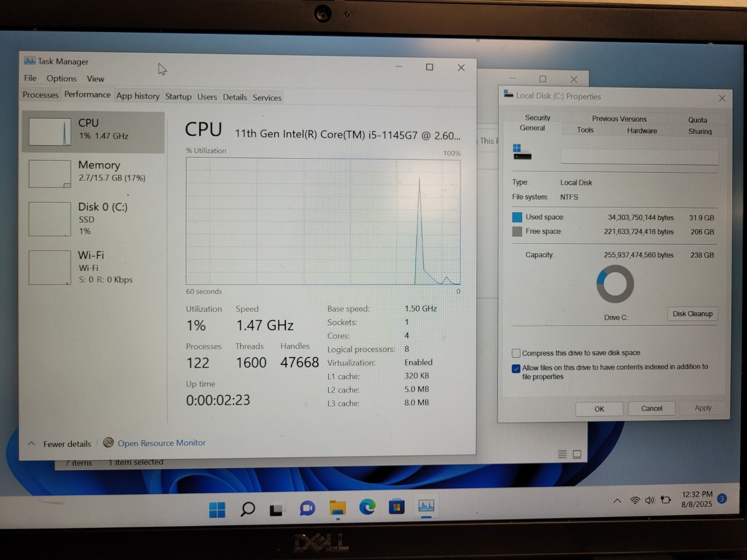This screenshot has width=747, height=560.
Task: Open the Quota tab in Disk Properties
Action: (x=698, y=120)
